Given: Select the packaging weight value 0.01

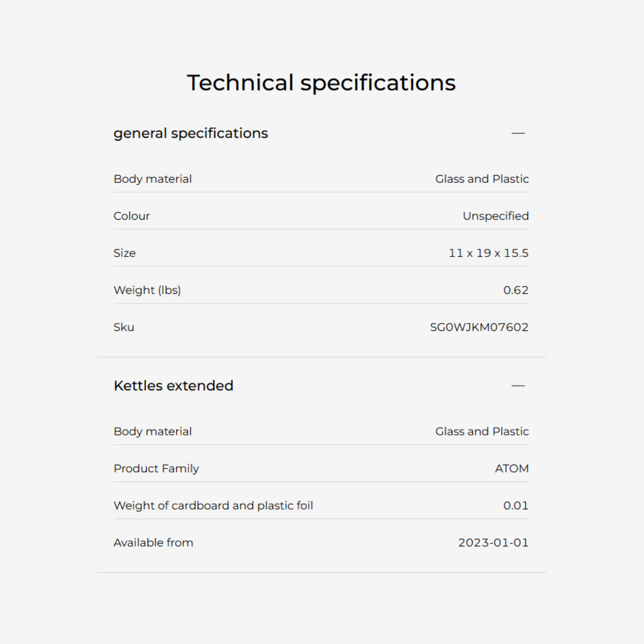Looking at the screenshot, I should point(516,505).
